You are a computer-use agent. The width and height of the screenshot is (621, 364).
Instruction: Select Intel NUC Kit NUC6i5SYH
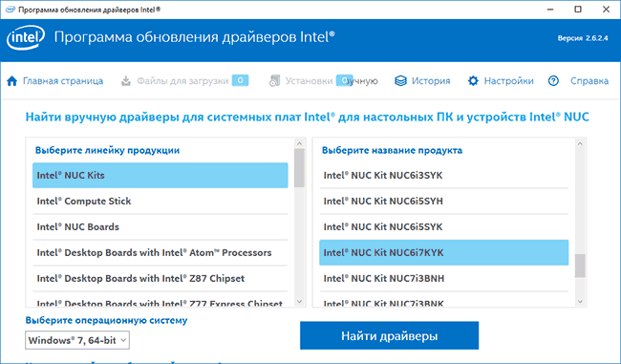[444, 201]
